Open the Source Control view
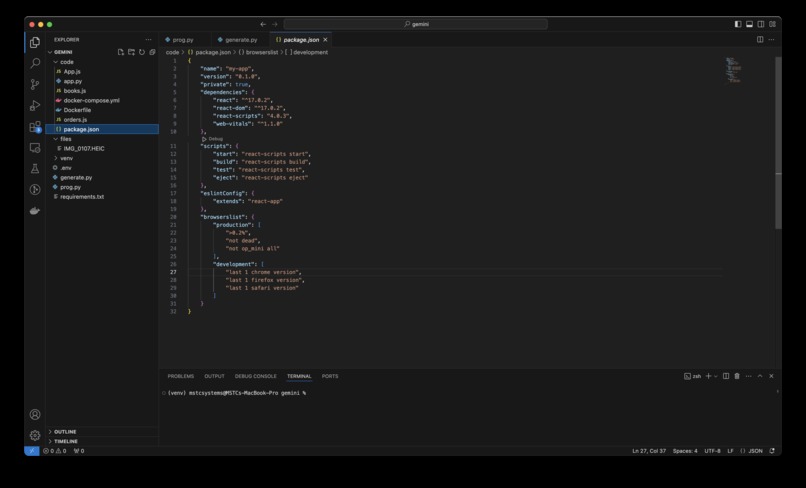 pos(35,84)
